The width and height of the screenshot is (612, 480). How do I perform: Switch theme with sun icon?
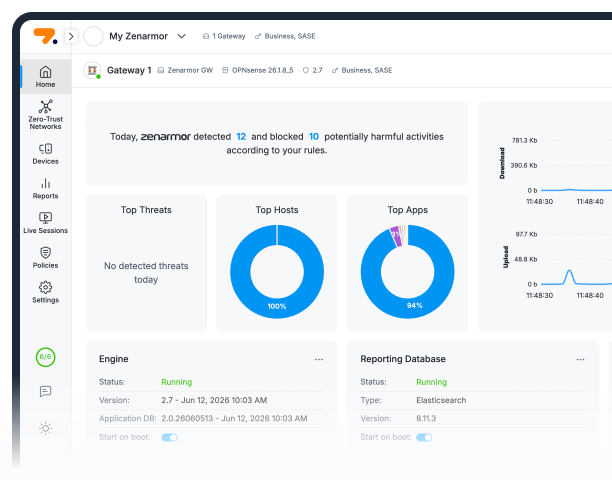coord(45,428)
